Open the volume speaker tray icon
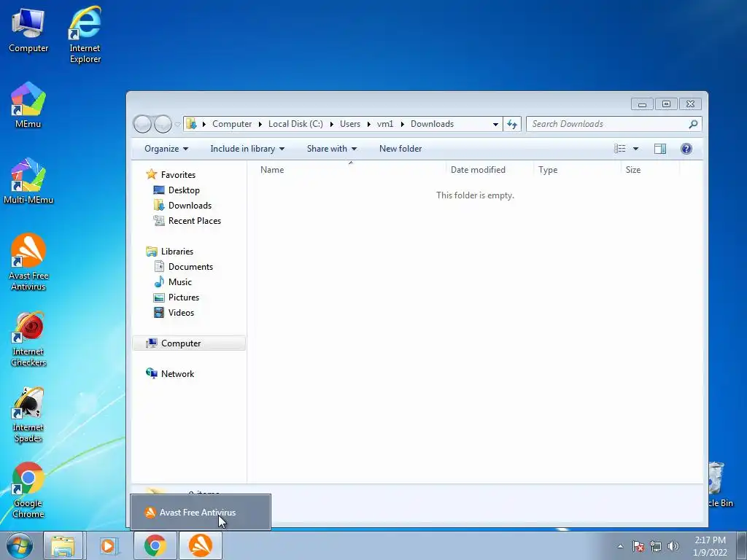 coord(673,546)
